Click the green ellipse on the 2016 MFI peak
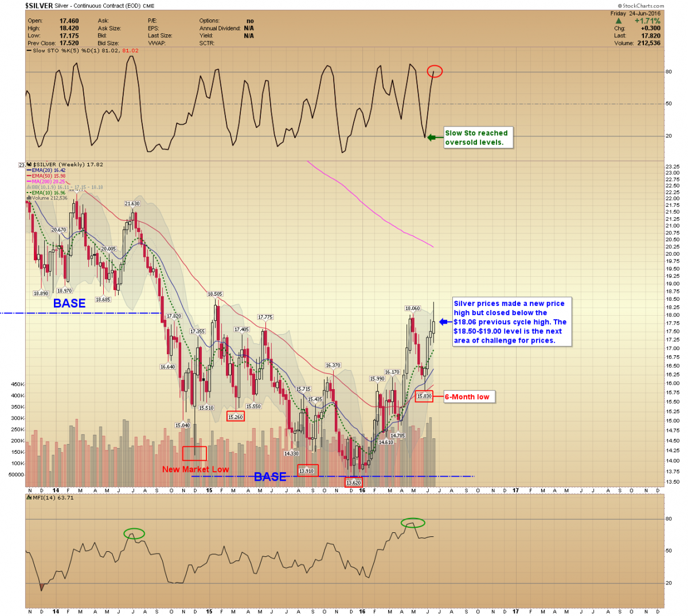Viewport: 688px width, 616px height. click(x=413, y=523)
